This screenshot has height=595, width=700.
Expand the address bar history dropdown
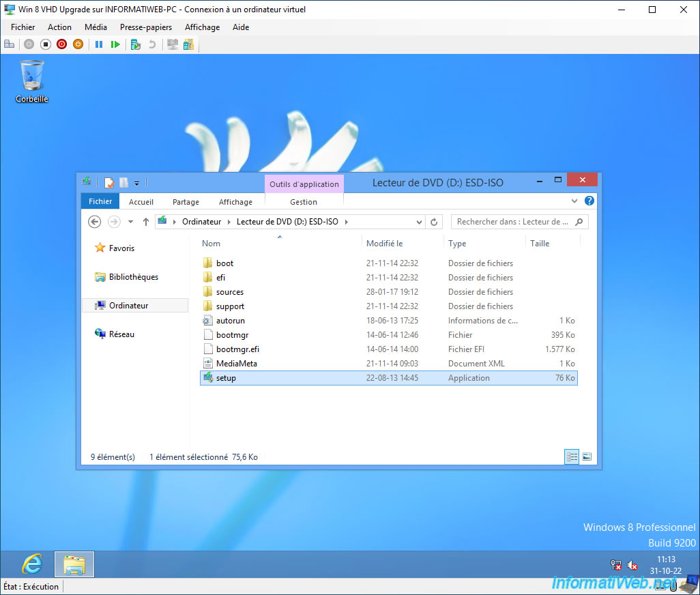[x=419, y=222]
